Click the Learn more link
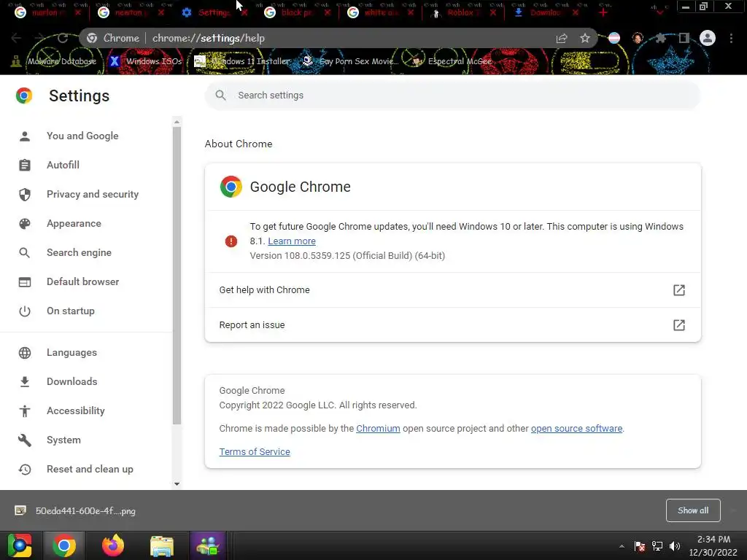 coord(292,241)
